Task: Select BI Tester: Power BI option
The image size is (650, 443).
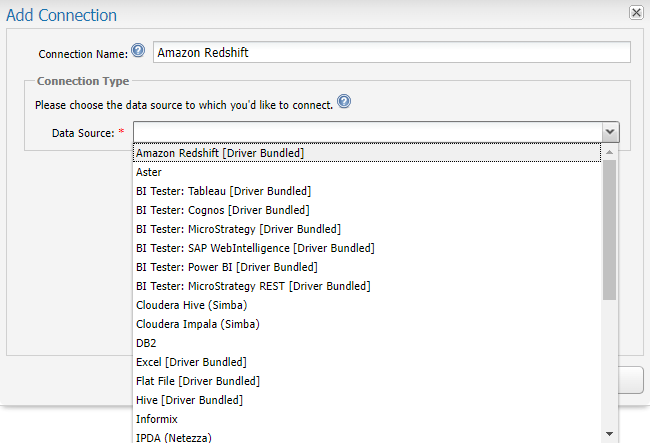Action: coord(226,267)
